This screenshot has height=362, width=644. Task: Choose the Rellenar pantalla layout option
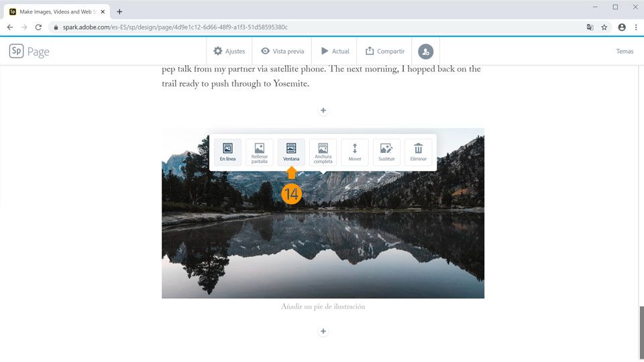tap(259, 152)
